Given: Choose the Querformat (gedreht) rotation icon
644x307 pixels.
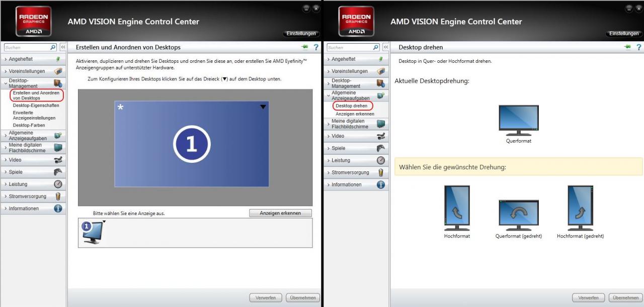Looking at the screenshot, I should 518,215.
